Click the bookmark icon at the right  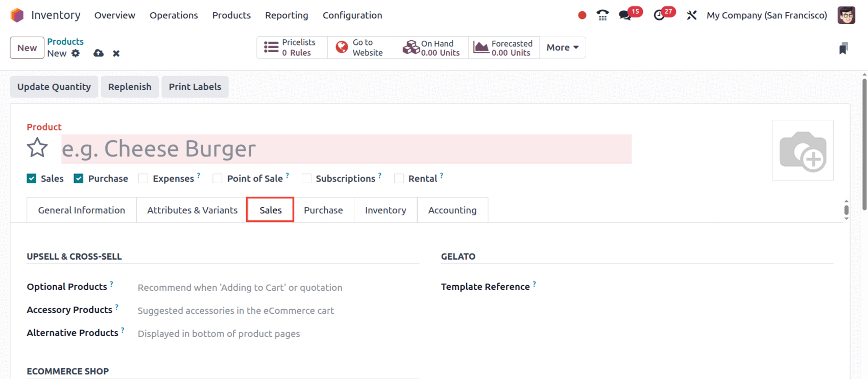click(x=843, y=48)
